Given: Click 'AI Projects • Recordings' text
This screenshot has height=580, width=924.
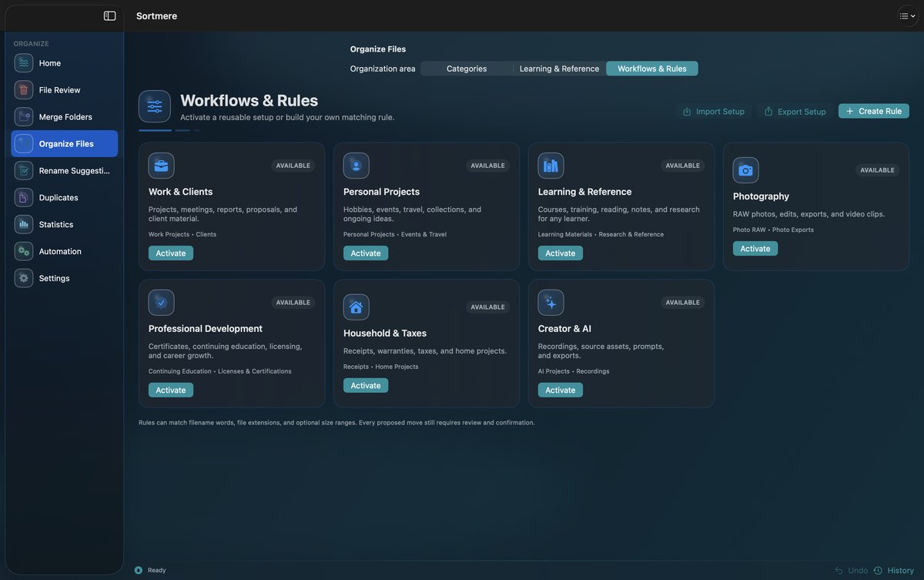Looking at the screenshot, I should (574, 371).
